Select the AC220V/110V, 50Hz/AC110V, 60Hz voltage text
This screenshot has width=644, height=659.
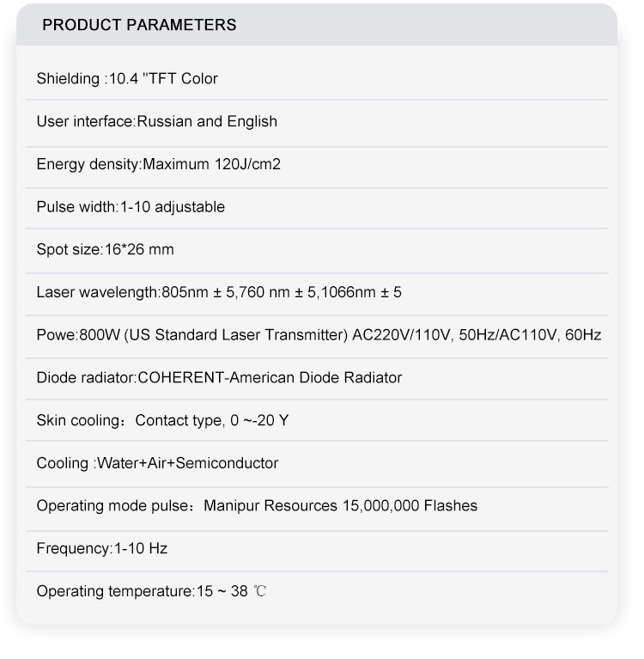[x=477, y=335]
